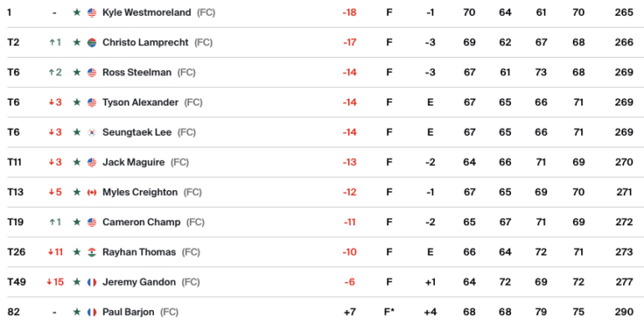644x325 pixels.
Task: Click the star icon for Ross Steelman
Action: 77,72
